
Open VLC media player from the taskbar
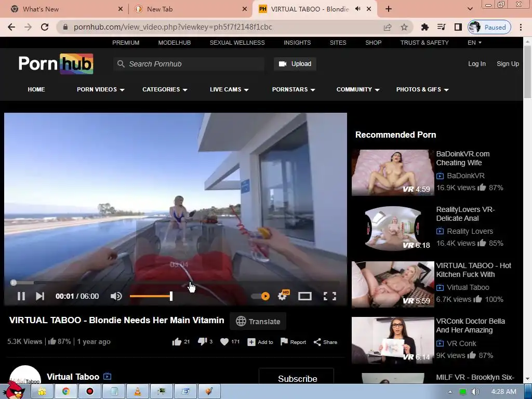click(x=137, y=392)
